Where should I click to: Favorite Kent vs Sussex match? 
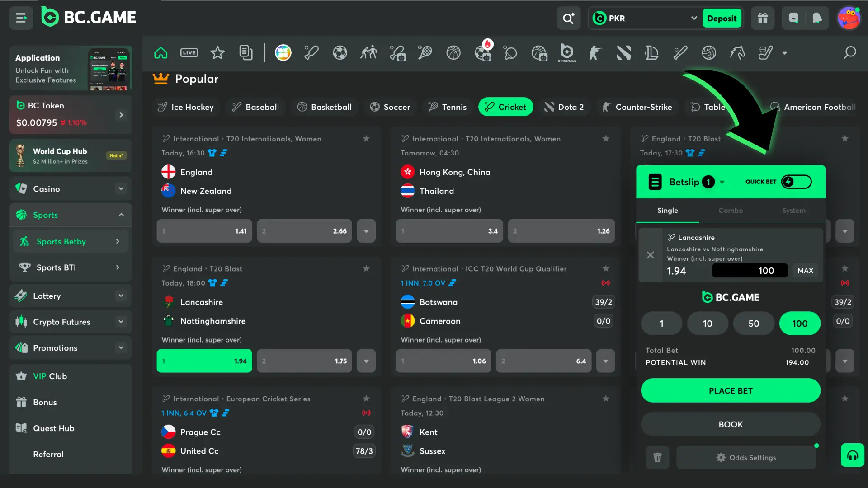coord(606,399)
